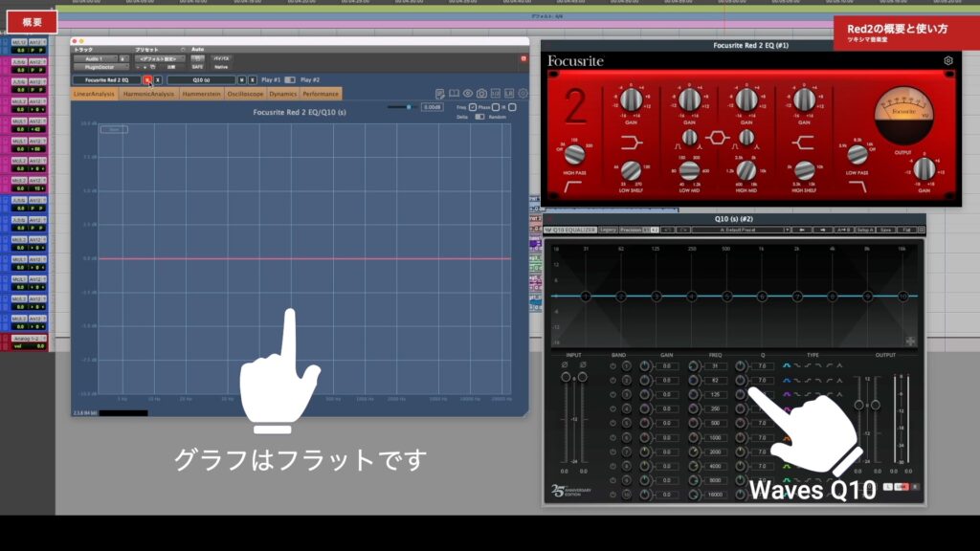Screen dimensions: 980x551
Task: Click Q10 band 1 gain knob
Action: coord(644,366)
